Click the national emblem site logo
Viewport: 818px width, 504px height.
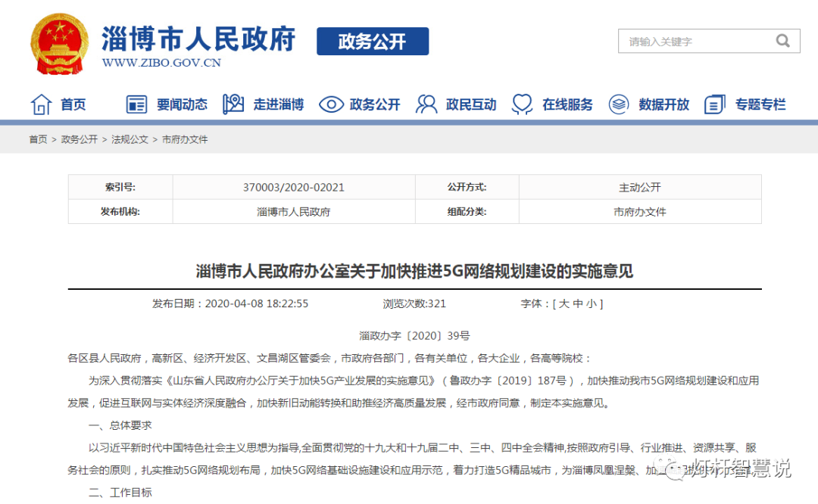coord(59,42)
